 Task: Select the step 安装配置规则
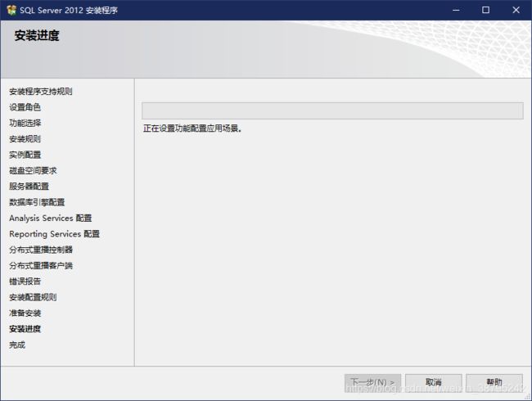(33, 297)
